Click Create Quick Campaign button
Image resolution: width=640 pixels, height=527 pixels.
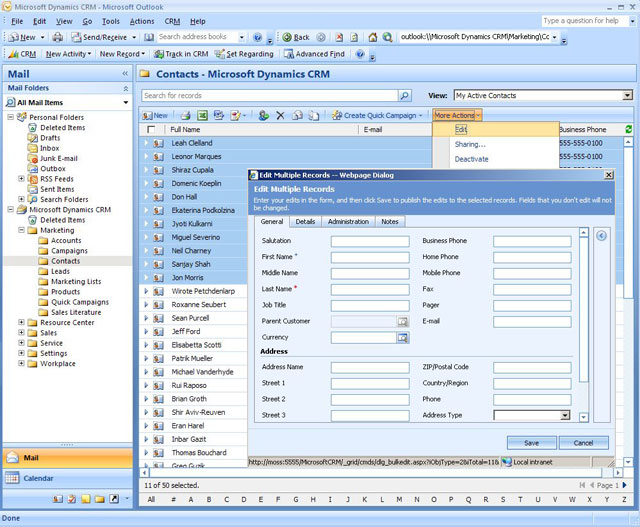[377, 116]
